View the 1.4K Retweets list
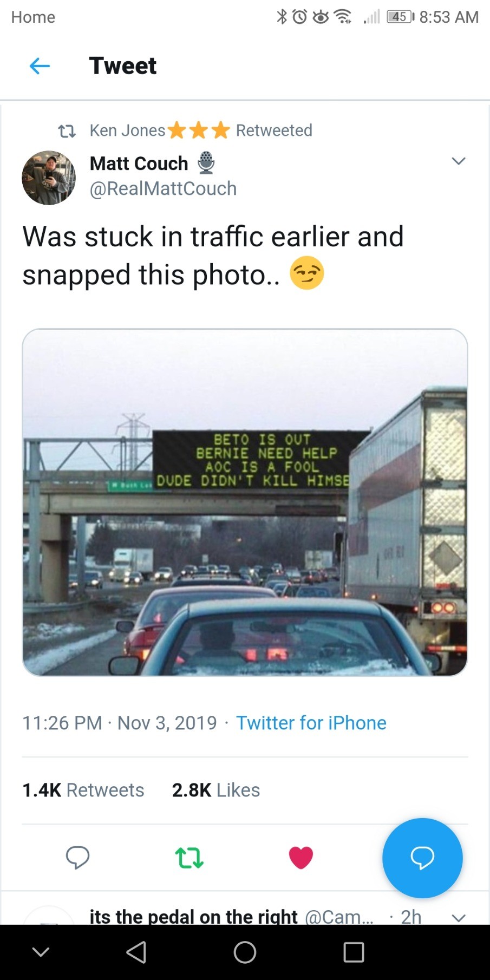 click(83, 790)
